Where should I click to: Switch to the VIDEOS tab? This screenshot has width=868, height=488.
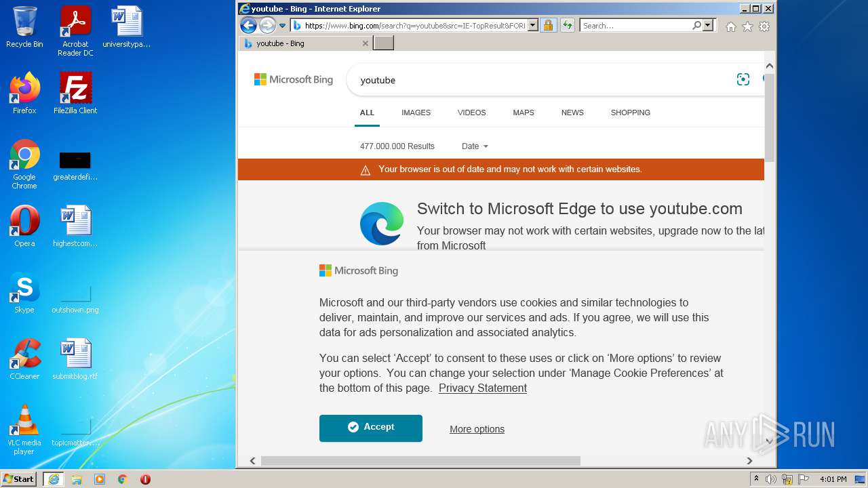click(x=471, y=113)
